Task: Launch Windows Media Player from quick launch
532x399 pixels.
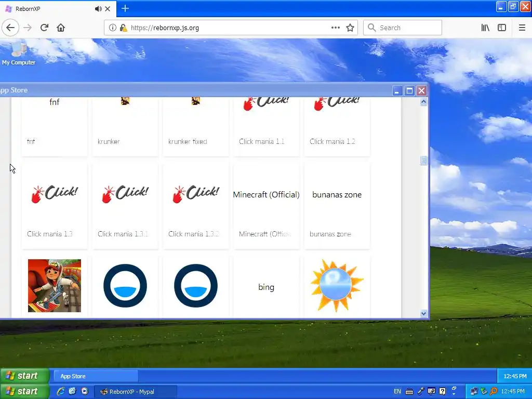Action: 85,391
